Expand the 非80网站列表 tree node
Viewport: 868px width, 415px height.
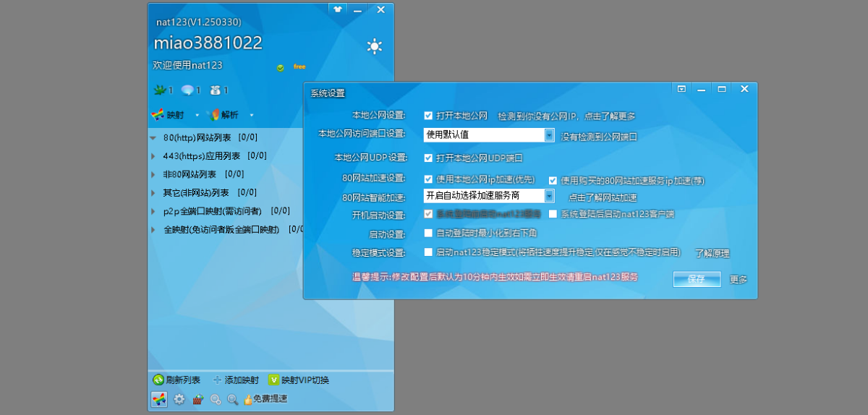pos(153,174)
